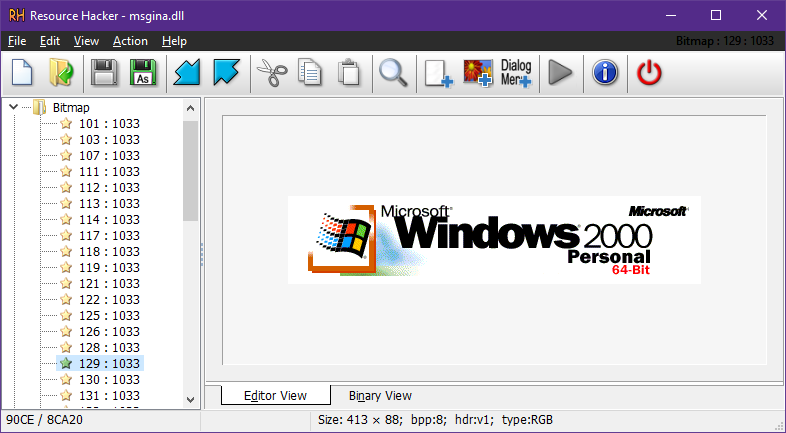Click the Cut scissors icon
786x433 pixels.
pos(271,73)
